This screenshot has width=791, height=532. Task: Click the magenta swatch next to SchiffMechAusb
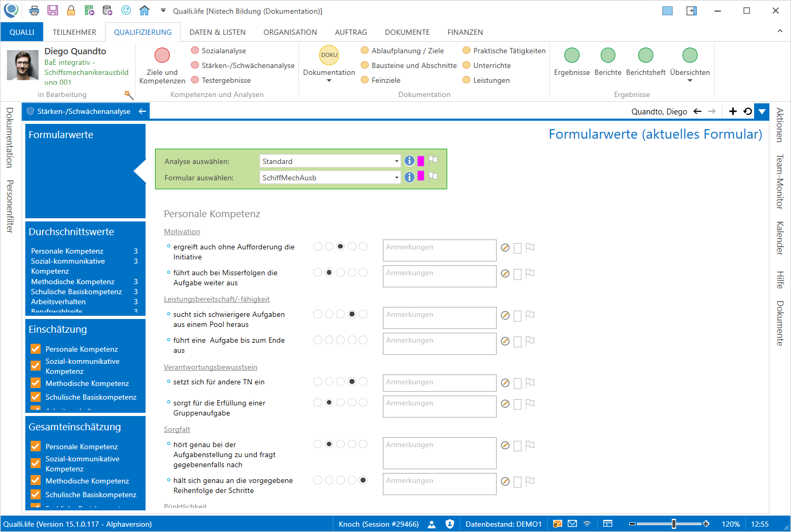tap(421, 176)
